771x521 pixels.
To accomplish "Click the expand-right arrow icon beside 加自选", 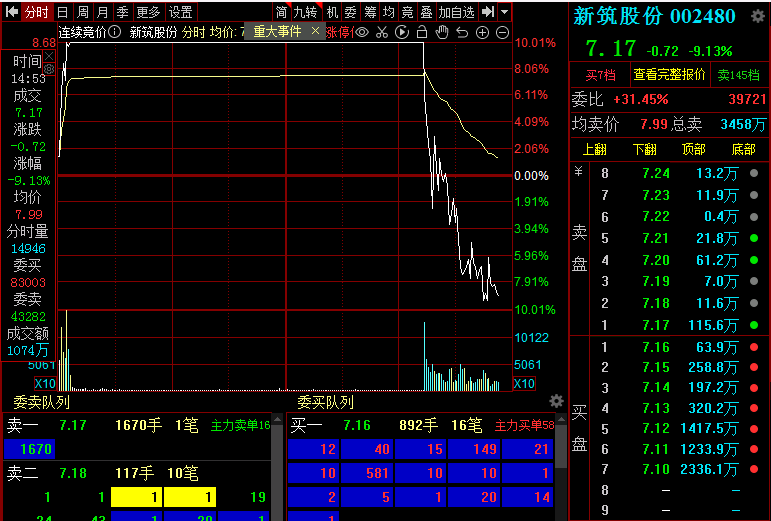I will coord(487,11).
